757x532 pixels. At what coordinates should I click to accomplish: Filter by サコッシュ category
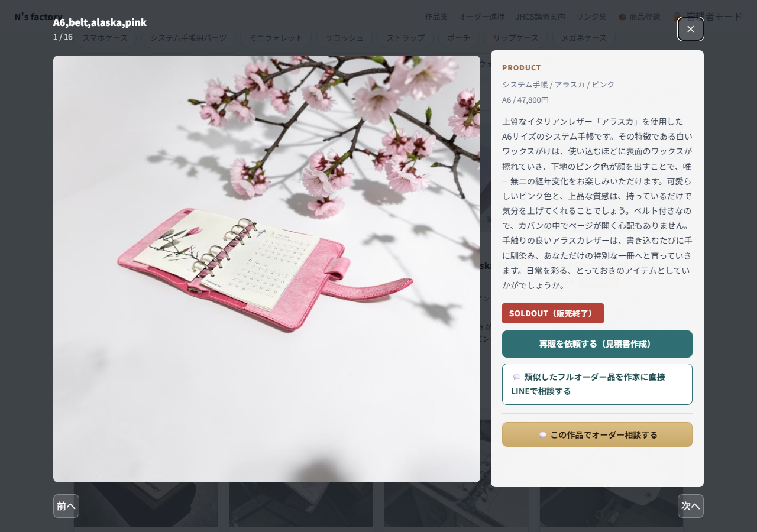(345, 38)
